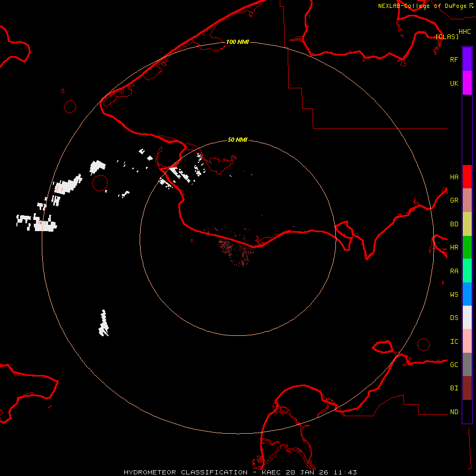Click the HYDROMETEOR CLASSIFICATION KAEC title caption
This screenshot has width=476, height=476.
240,472
